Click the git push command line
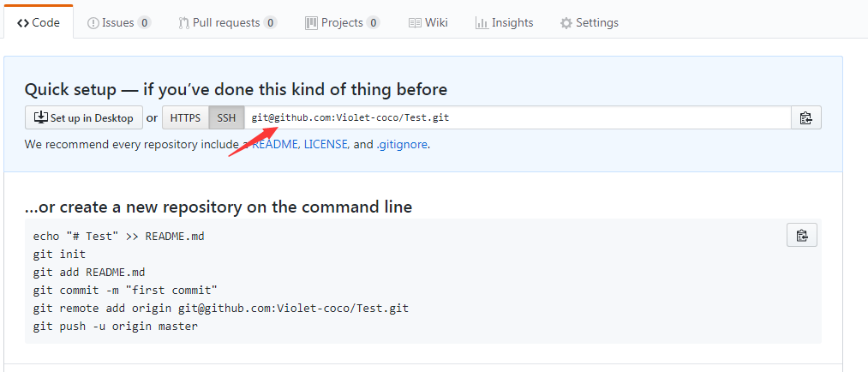This screenshot has width=868, height=372. click(x=115, y=327)
